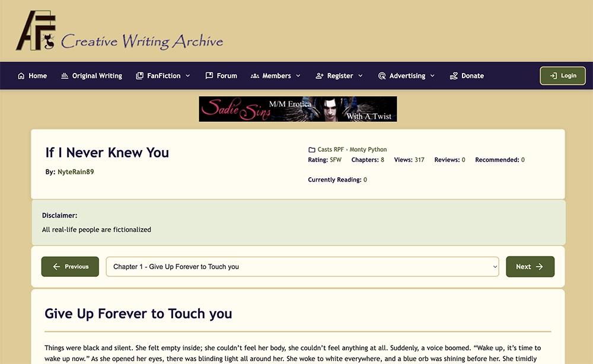Open the Forum speech bubble icon
Viewport: 593px width, 364px height.
pos(208,75)
